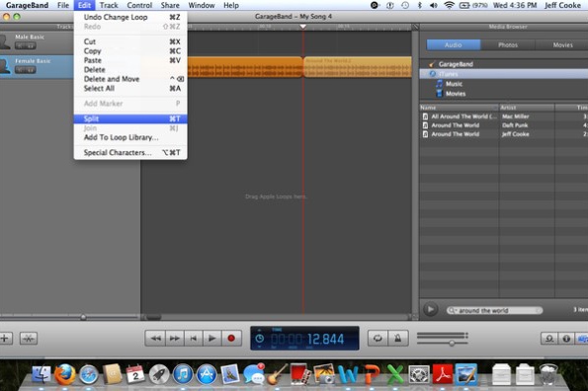Click the timeline horizontal scrollbar thumb
Viewport: 588px width, 391px height.
(153, 317)
